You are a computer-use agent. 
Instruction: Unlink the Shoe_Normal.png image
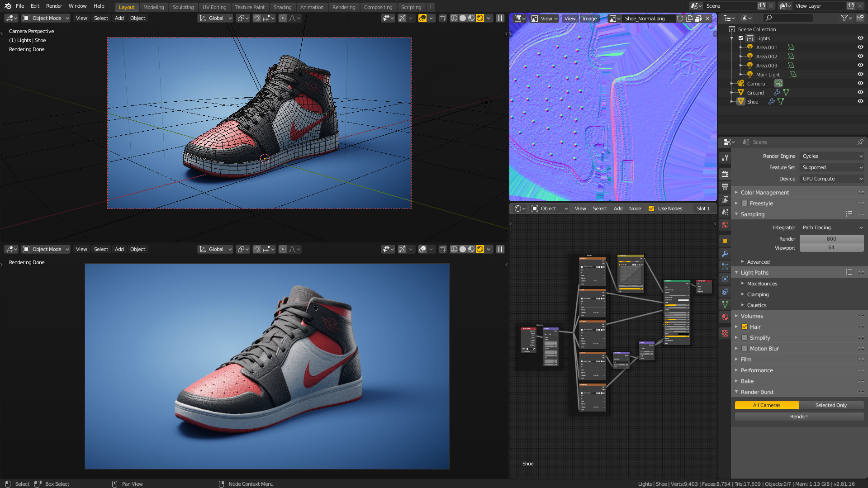[x=707, y=19]
